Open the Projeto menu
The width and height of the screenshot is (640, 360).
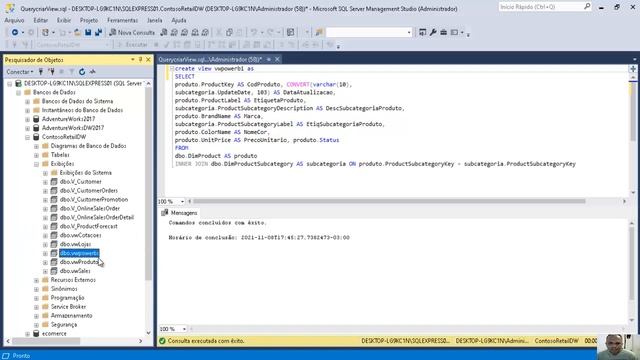[89, 20]
